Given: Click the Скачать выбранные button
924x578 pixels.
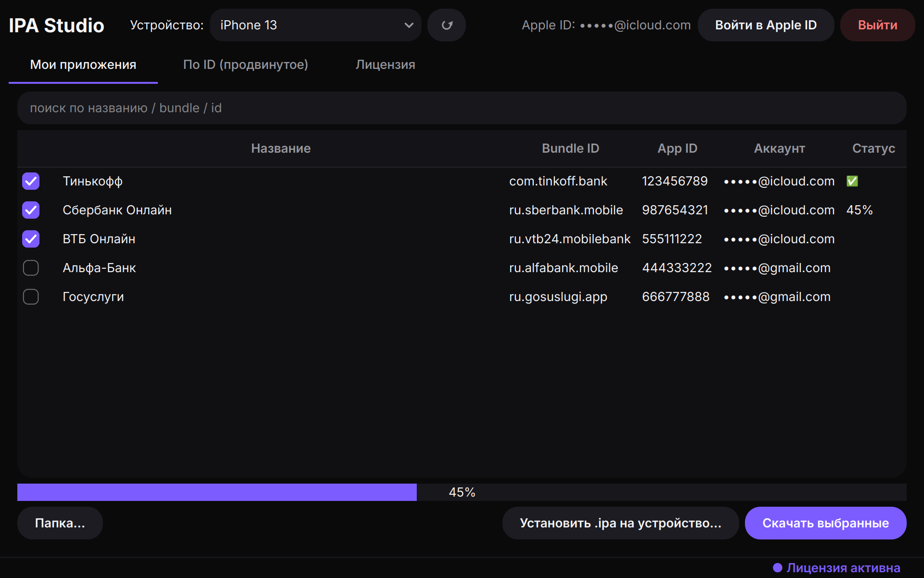Looking at the screenshot, I should 825,523.
